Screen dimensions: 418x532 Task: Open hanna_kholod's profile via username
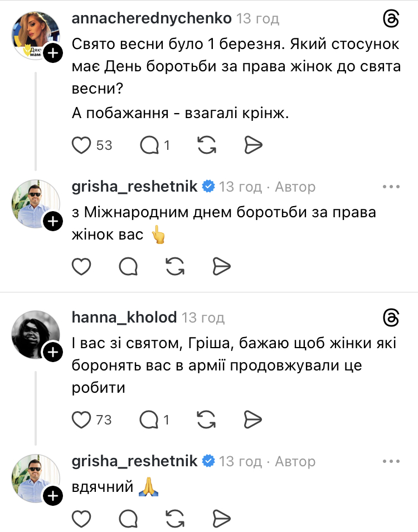124,319
